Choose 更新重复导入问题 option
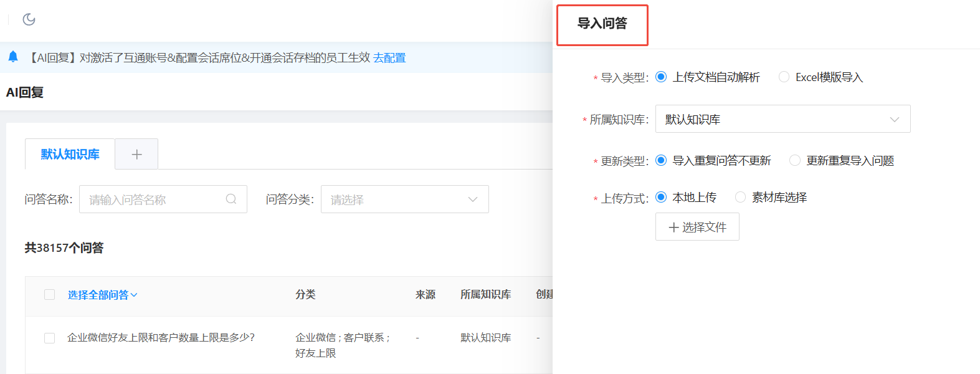Image resolution: width=980 pixels, height=374 pixels. point(795,160)
